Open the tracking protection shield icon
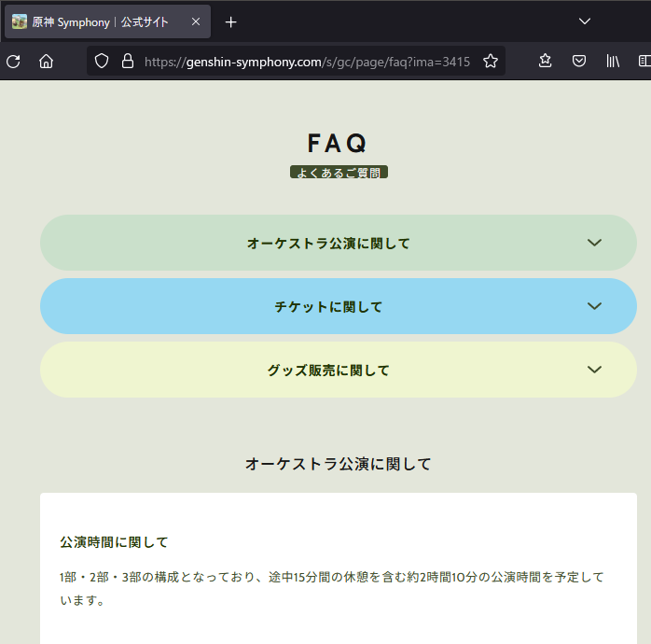The height and width of the screenshot is (644, 651). 102,62
